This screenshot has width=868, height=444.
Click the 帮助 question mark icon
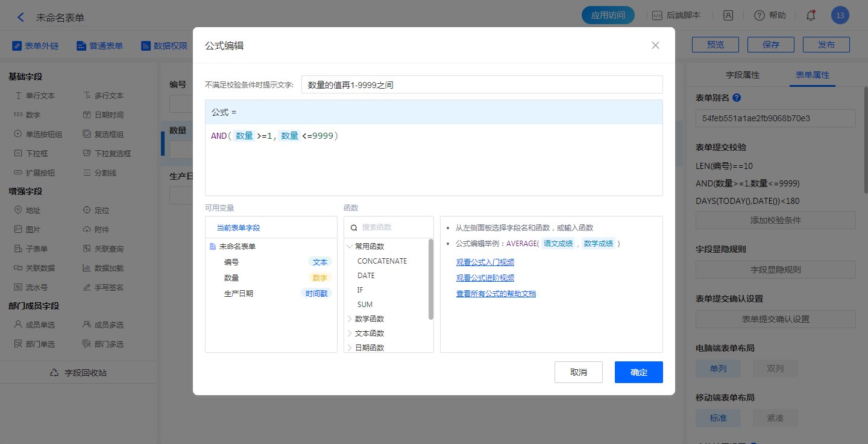pyautogui.click(x=759, y=16)
